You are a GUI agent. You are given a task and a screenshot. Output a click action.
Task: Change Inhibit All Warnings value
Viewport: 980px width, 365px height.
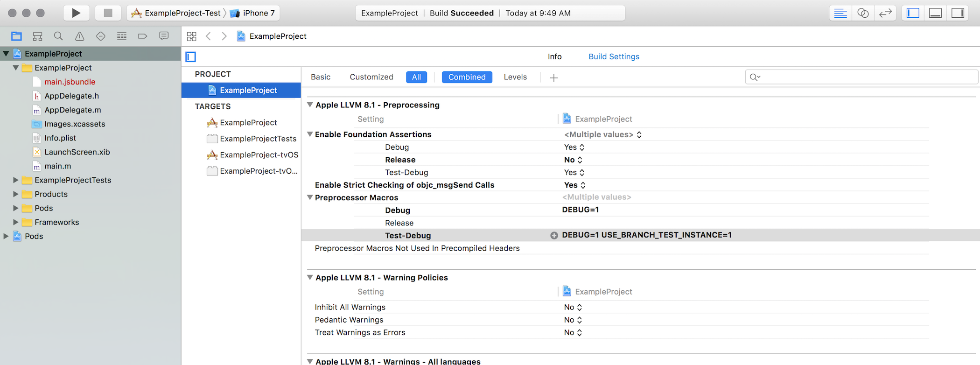tap(573, 307)
